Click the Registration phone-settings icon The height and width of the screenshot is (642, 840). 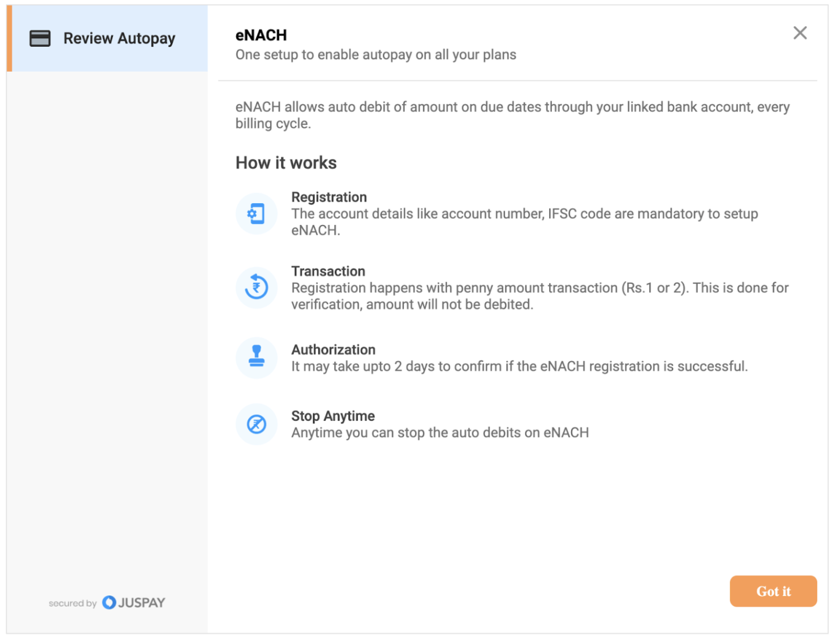(x=256, y=214)
